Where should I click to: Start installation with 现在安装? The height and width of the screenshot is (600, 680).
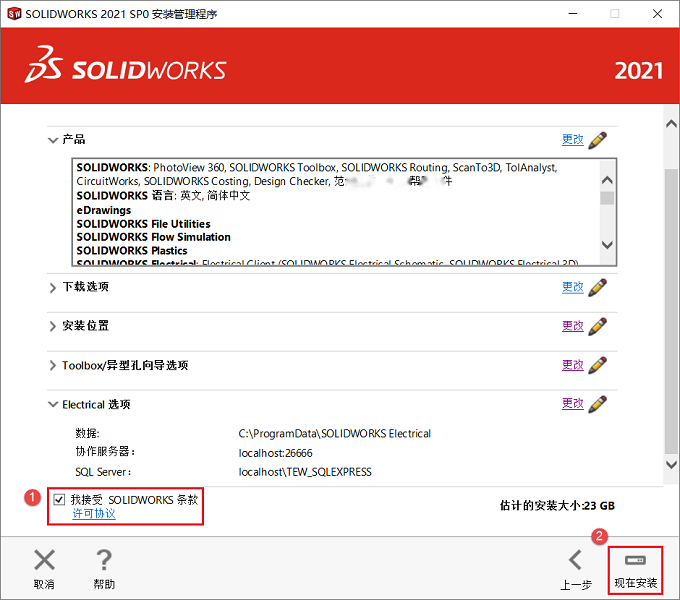click(x=635, y=570)
